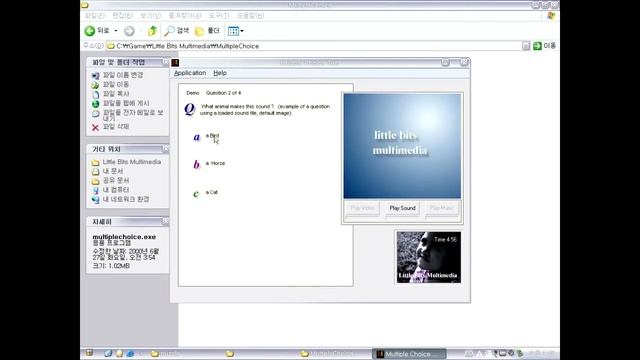Choose answer text "a Horse"
This screenshot has width=640, height=360.
[x=215, y=163]
